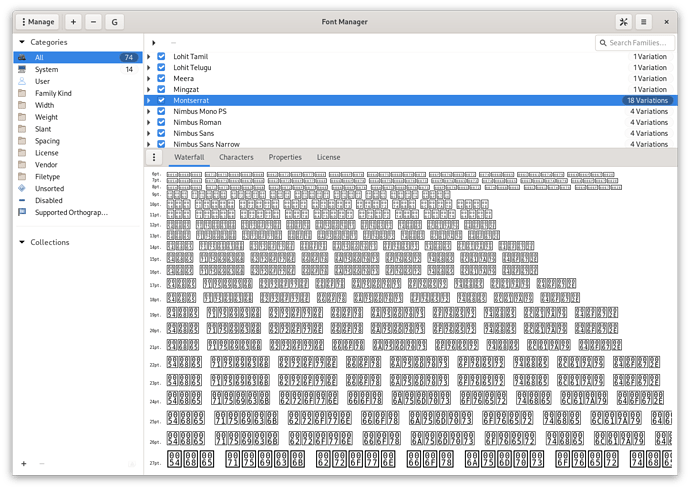The image size is (690, 489).
Task: Expand all families arrow above list
Action: point(154,43)
